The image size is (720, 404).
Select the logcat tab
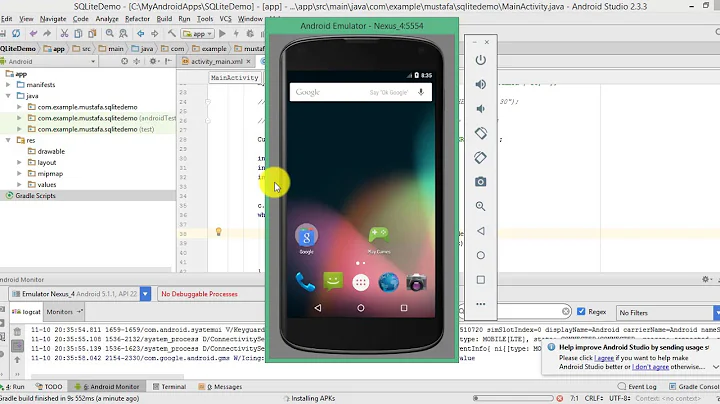(26, 312)
